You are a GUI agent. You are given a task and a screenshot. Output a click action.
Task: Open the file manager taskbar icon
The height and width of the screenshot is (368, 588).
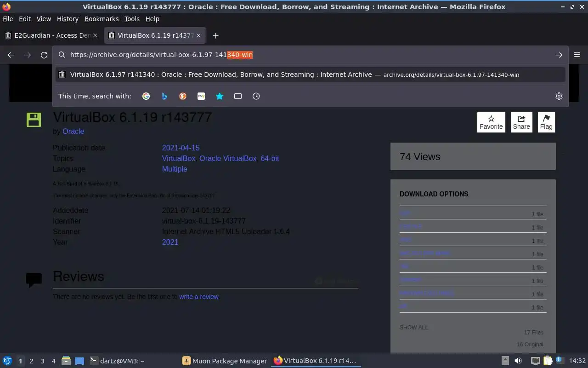pyautogui.click(x=66, y=361)
